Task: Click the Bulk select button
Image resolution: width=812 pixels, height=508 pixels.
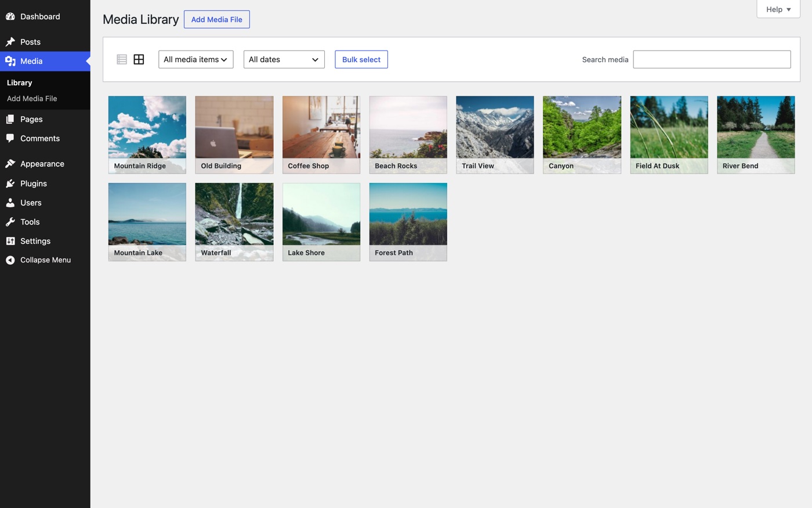Action: point(361,59)
